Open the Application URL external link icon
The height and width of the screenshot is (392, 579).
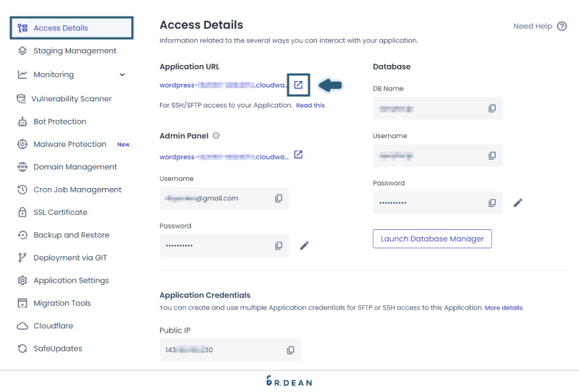point(298,85)
